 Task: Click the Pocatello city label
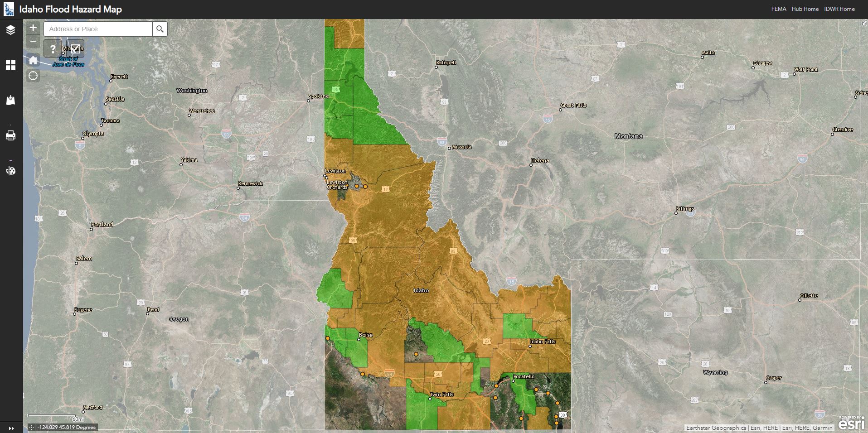pos(524,376)
